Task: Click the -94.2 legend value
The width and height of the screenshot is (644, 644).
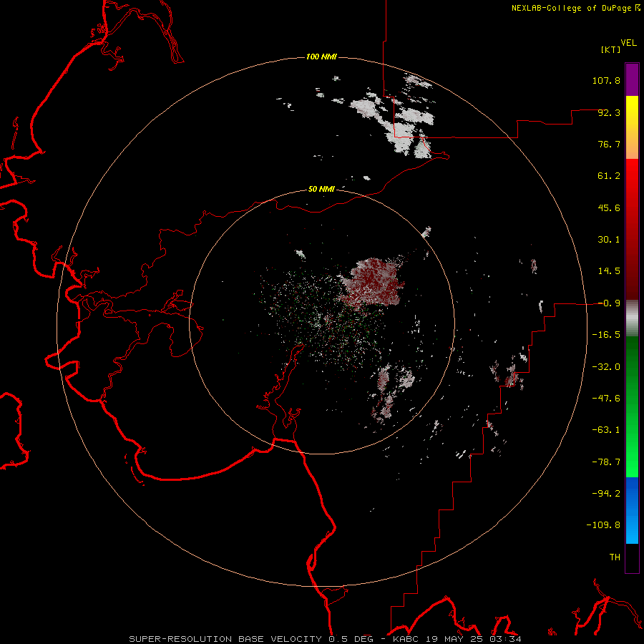Action: point(606,494)
